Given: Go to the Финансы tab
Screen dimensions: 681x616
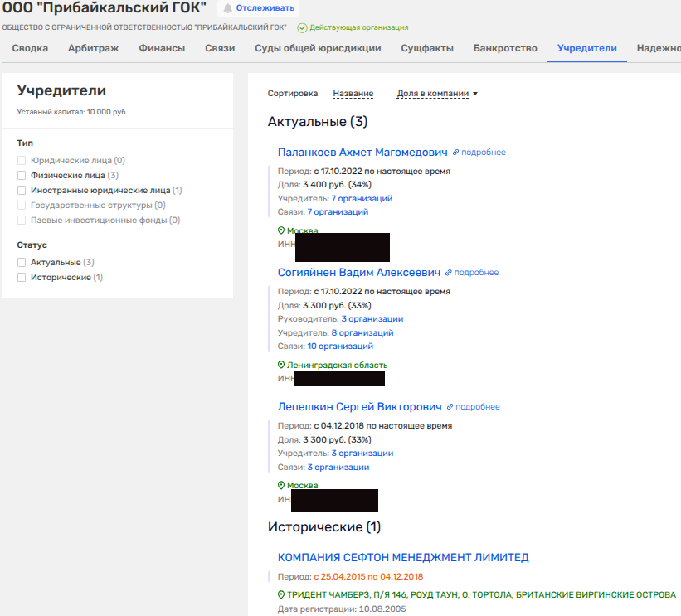Looking at the screenshot, I should tap(162, 48).
